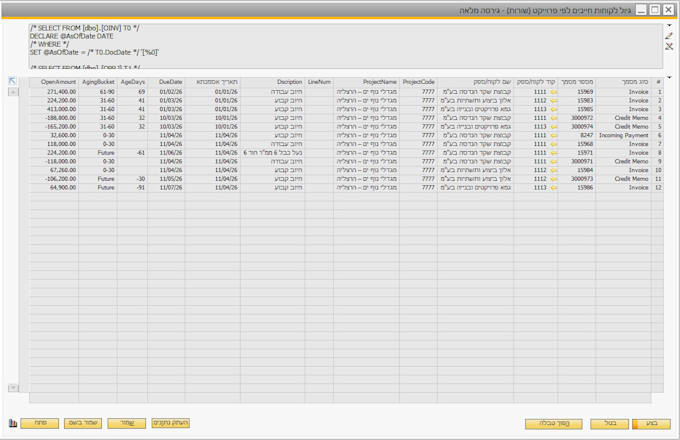Select the Credit Memo cell in row 4
The height and width of the screenshot is (440, 680).
coord(623,118)
